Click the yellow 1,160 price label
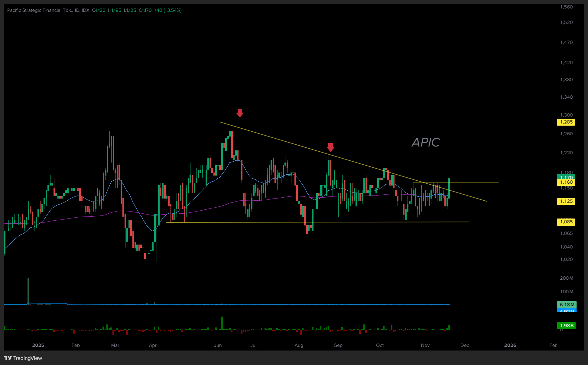 click(x=566, y=182)
